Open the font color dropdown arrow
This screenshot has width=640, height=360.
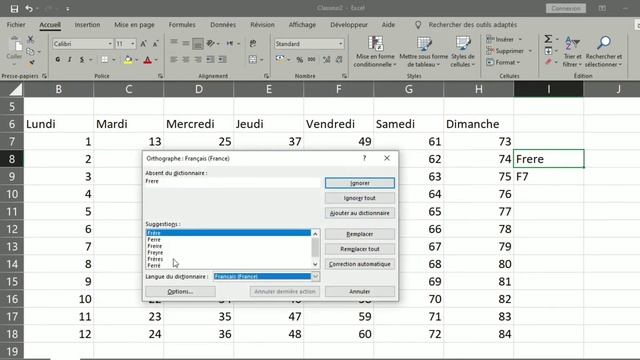[156, 60]
